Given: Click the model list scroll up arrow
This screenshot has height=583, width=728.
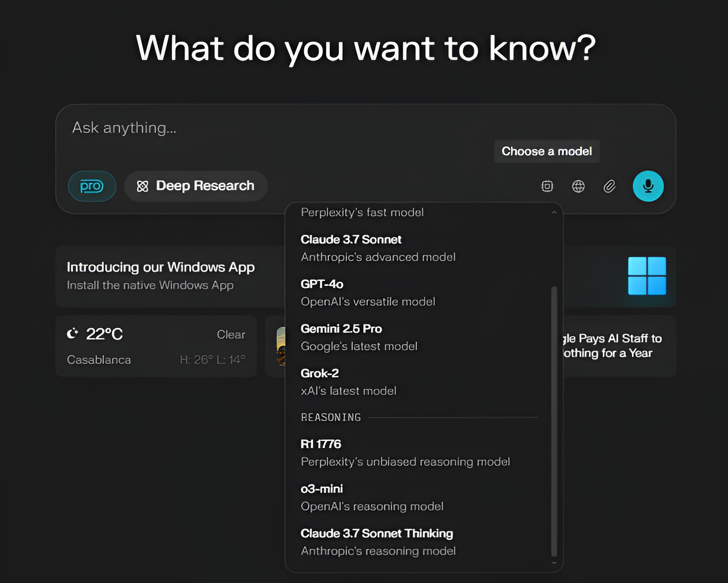Looking at the screenshot, I should point(554,212).
